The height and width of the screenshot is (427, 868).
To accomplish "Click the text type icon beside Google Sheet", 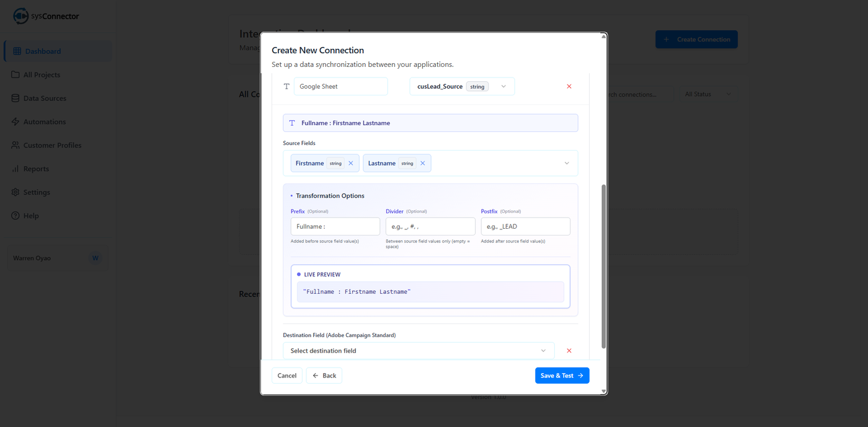I will pos(286,87).
